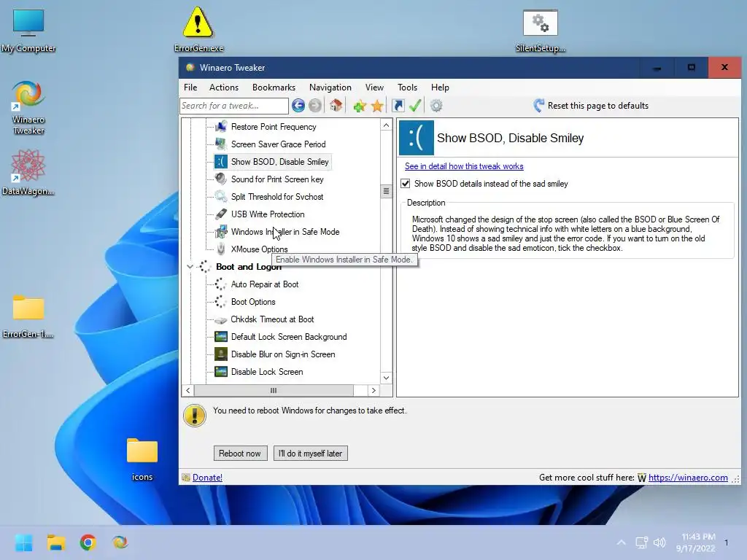Click the XMouse Options mouse icon

coord(220,249)
